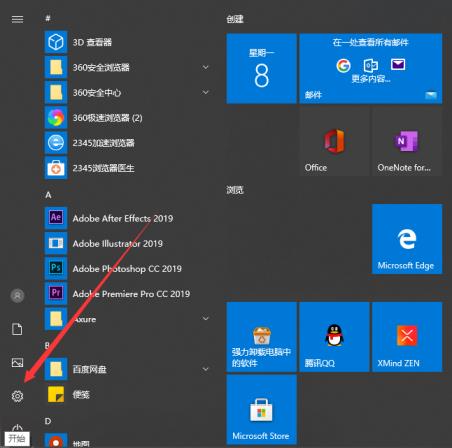Expand the 百度网盘 folder chevron

206,369
